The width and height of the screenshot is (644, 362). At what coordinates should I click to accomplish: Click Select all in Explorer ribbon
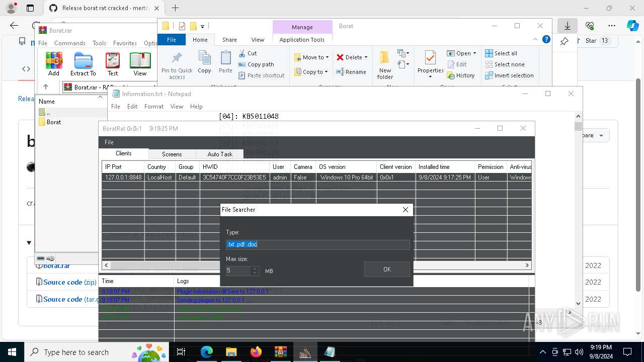point(501,53)
